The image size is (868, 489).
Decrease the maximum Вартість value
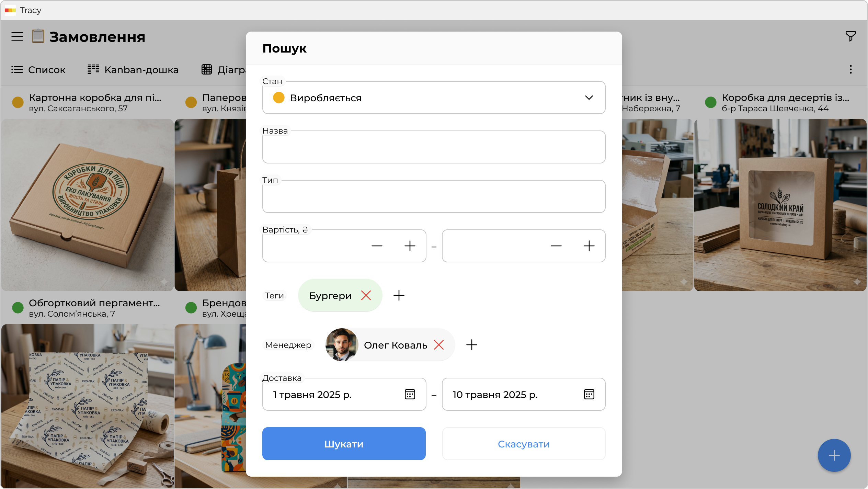click(x=556, y=246)
